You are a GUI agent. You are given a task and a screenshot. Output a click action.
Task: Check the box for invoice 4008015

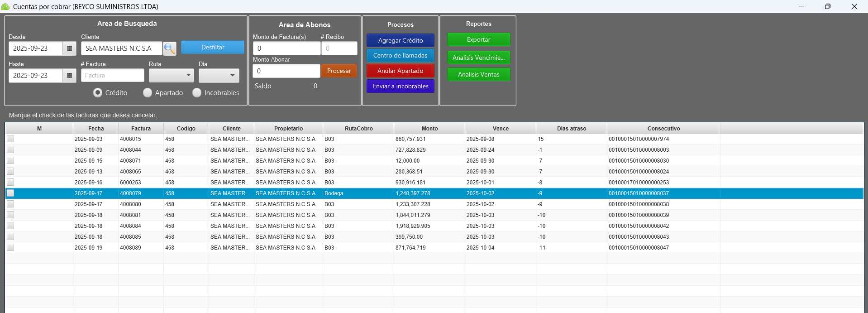[10, 139]
